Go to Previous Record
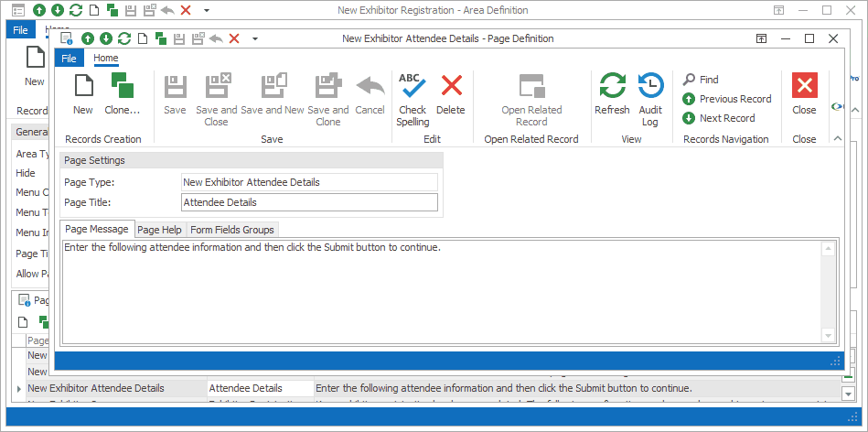Image resolution: width=868 pixels, height=432 pixels. point(727,99)
